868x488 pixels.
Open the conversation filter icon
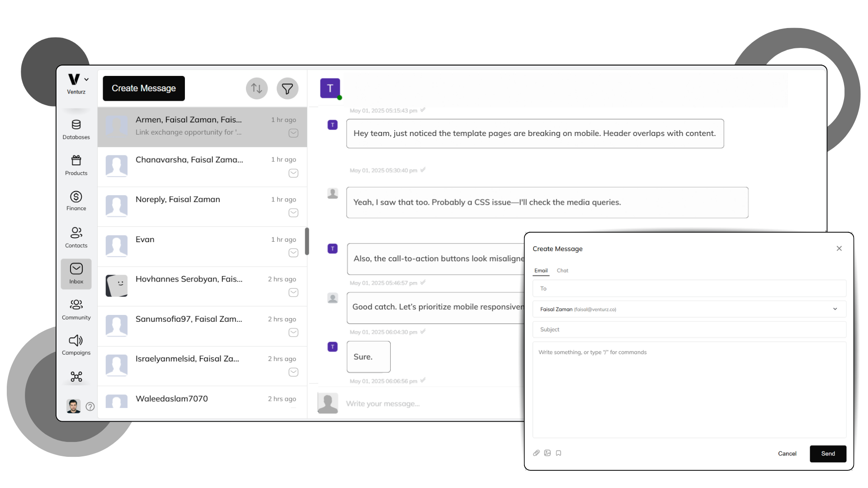pyautogui.click(x=288, y=88)
